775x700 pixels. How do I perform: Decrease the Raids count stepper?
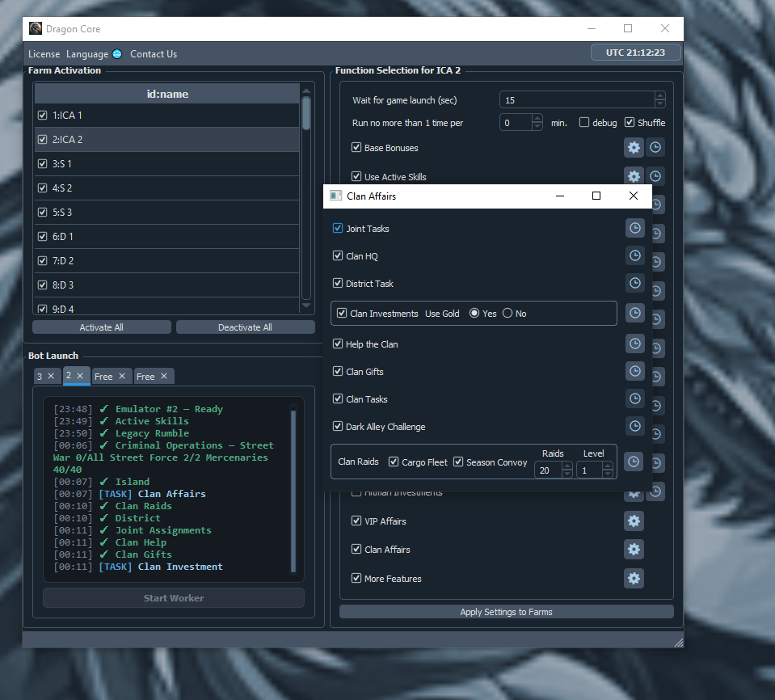coord(567,474)
